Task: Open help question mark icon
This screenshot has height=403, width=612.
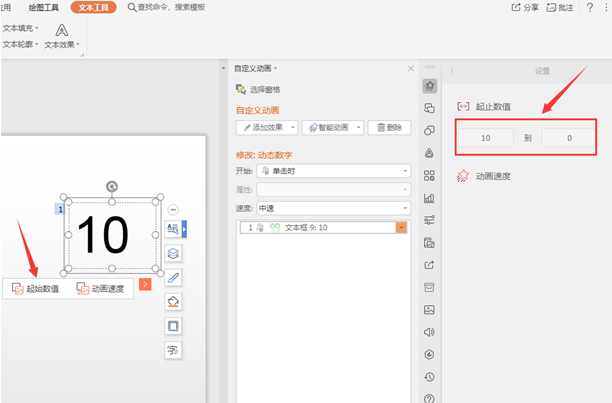Action: [590, 7]
